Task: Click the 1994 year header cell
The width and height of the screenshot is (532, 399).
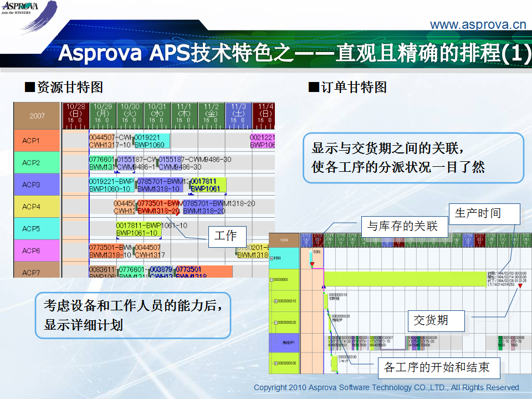Action: click(x=284, y=240)
